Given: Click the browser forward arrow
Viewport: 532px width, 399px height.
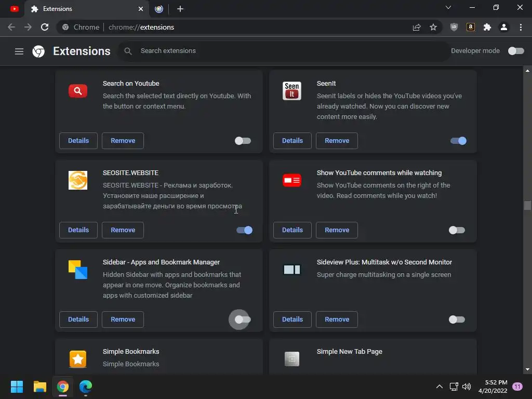Looking at the screenshot, I should pos(28,27).
